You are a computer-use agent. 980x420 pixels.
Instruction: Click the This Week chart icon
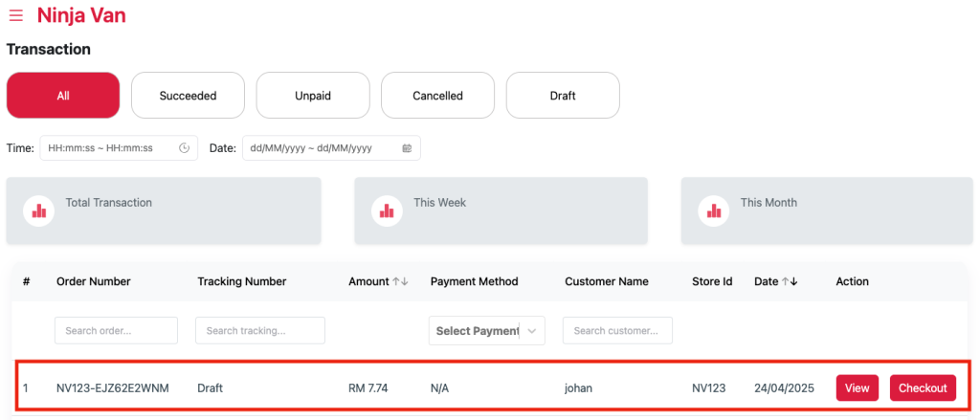[387, 210]
